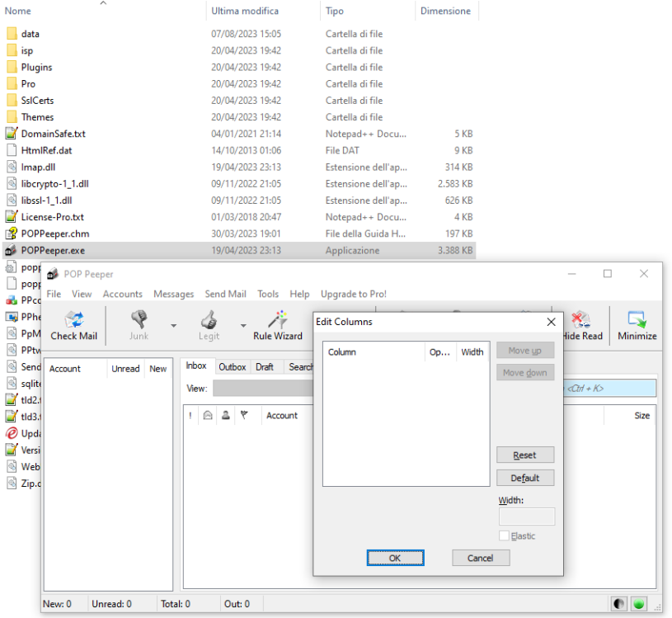This screenshot has height=618, width=672.
Task: Open the View menu
Action: 82,294
